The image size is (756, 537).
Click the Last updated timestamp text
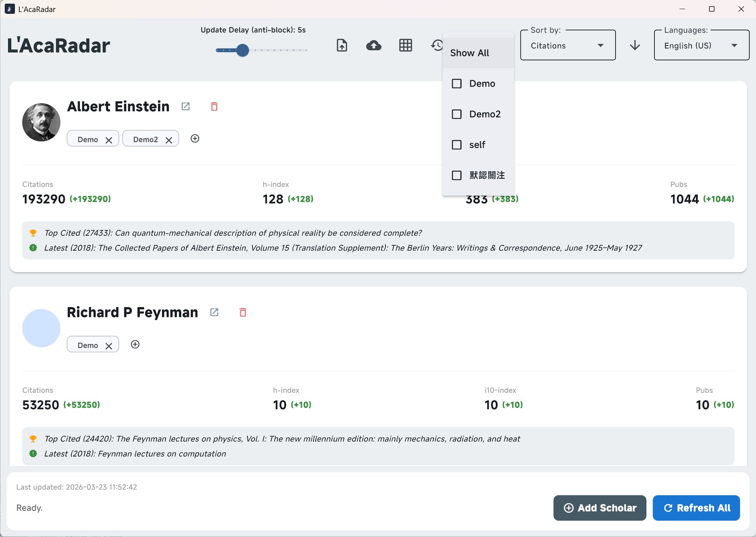(76, 487)
